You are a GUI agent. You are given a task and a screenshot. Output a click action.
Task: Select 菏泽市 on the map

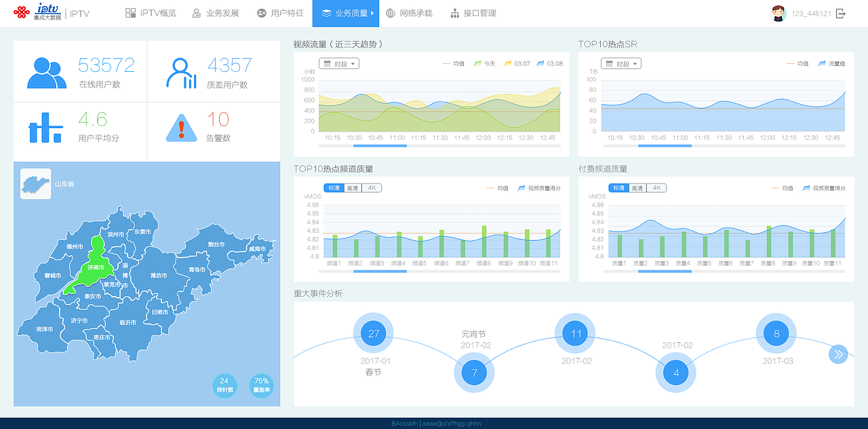(45, 329)
